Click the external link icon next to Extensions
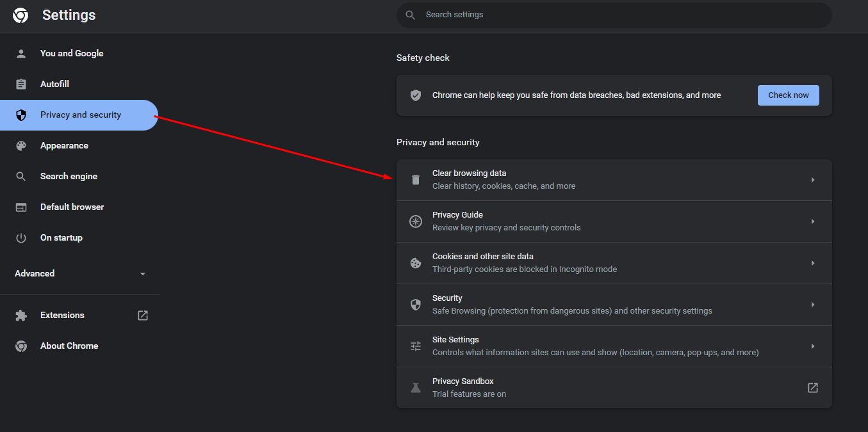868x432 pixels. 143,316
